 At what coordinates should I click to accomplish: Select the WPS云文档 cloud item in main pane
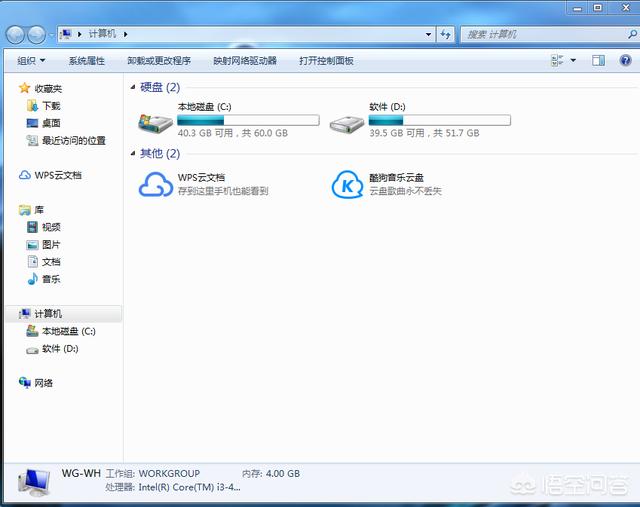pos(155,184)
